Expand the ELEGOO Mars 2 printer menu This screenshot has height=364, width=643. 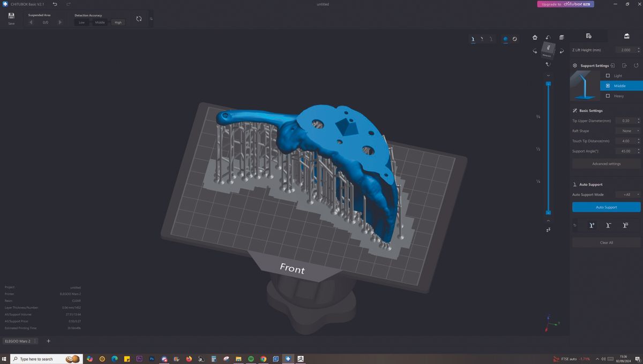pos(35,341)
